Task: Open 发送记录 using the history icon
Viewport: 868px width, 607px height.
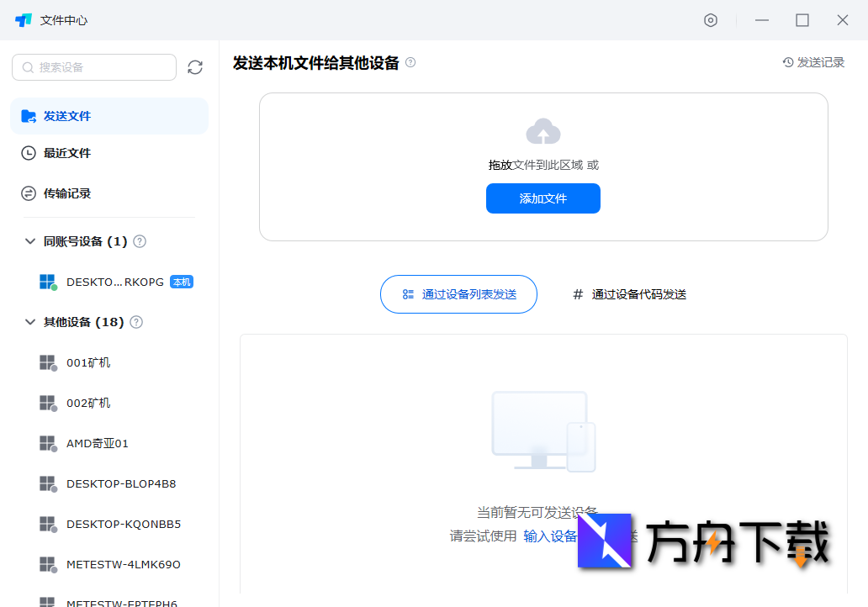Action: (786, 61)
